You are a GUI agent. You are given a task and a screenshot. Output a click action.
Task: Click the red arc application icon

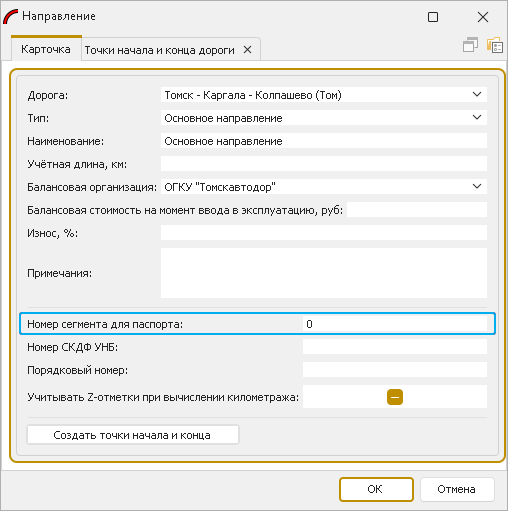(11, 16)
